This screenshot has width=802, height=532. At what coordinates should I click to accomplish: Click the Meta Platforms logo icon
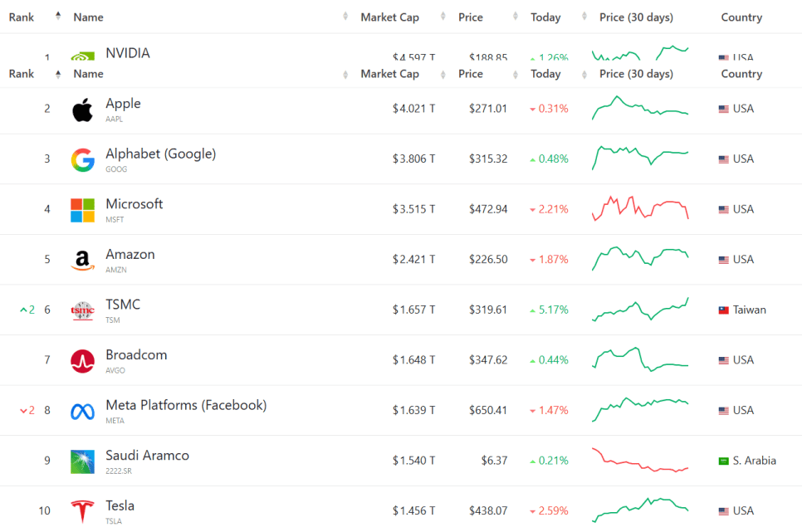pyautogui.click(x=82, y=411)
